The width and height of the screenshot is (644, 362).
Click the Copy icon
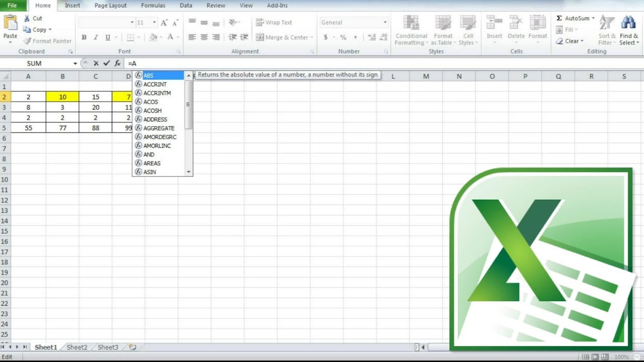pos(27,30)
